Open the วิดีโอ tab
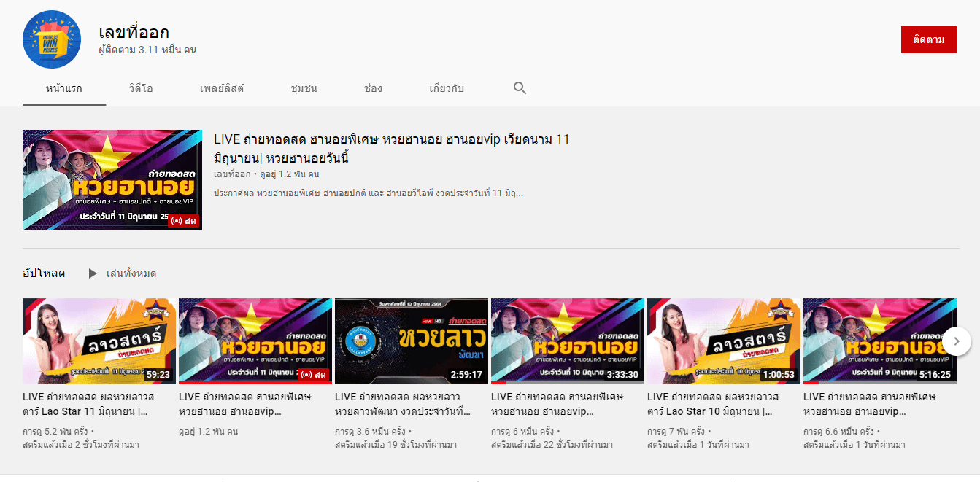980x482 pixels. click(x=141, y=88)
